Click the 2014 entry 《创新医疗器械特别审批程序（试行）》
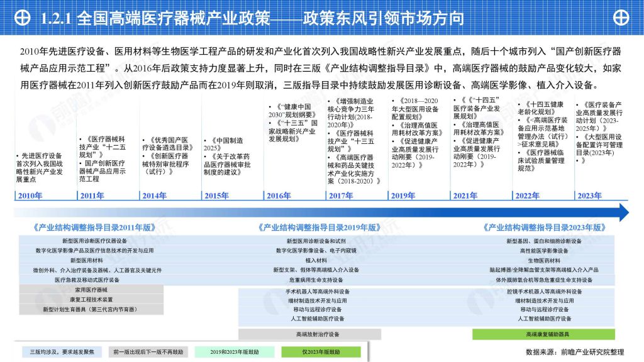 coord(165,164)
